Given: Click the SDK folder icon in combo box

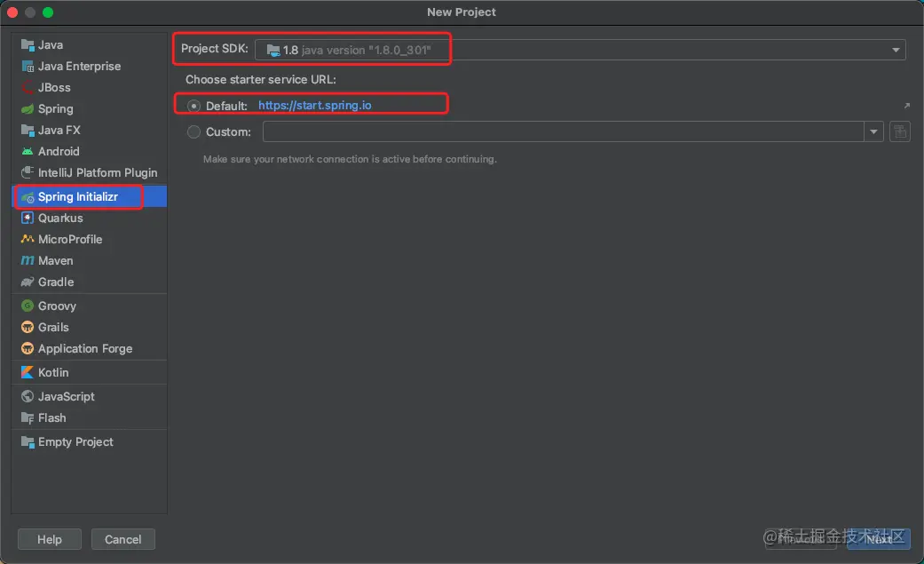Looking at the screenshot, I should (x=272, y=50).
